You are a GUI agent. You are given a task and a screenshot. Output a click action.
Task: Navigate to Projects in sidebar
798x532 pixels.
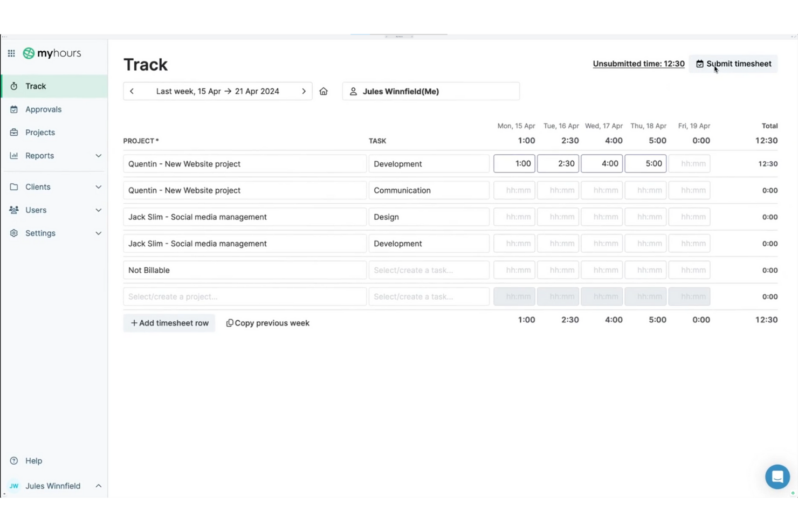40,133
